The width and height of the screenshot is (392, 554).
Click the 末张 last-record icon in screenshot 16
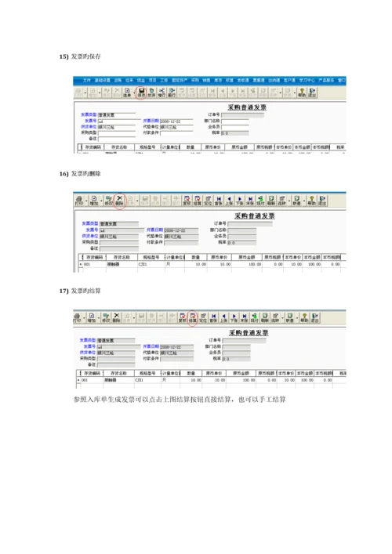coord(250,201)
